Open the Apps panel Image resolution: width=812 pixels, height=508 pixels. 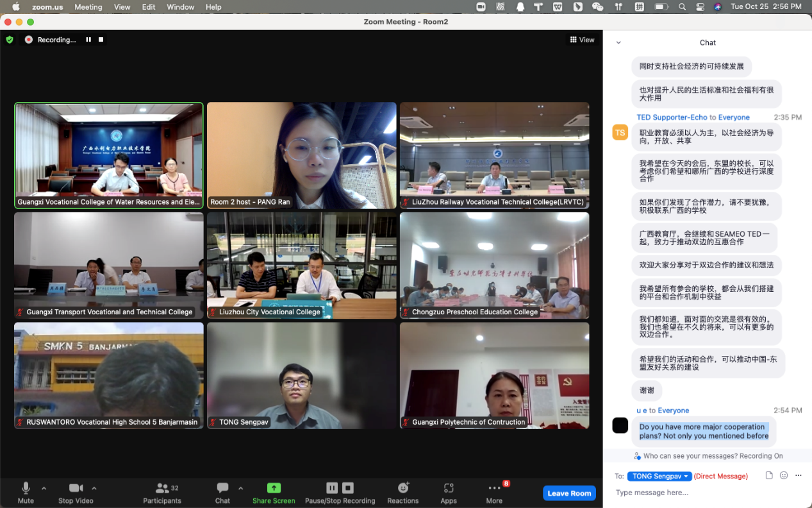(x=449, y=493)
